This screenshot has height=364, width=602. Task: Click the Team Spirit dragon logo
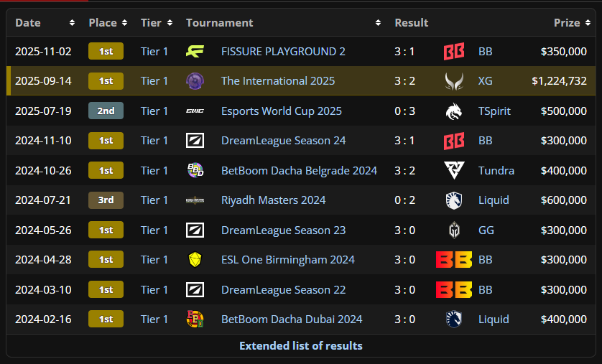pos(454,111)
